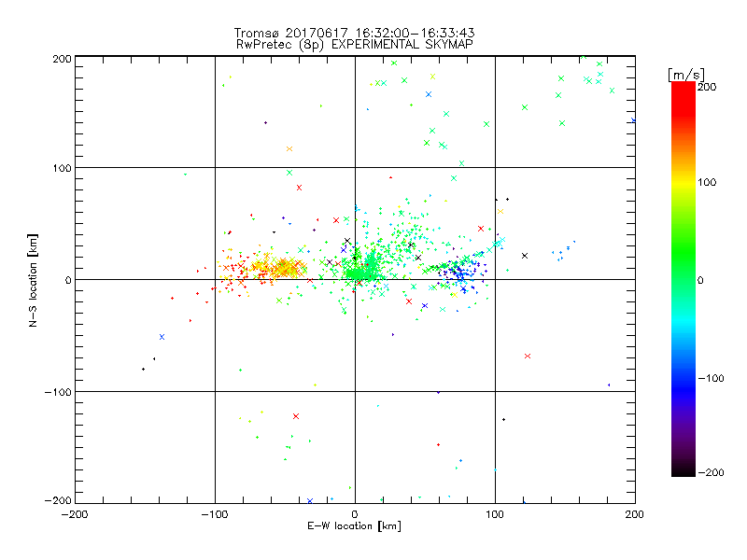
Task: Click the [m/s] unit label above color bar
Action: [686, 75]
